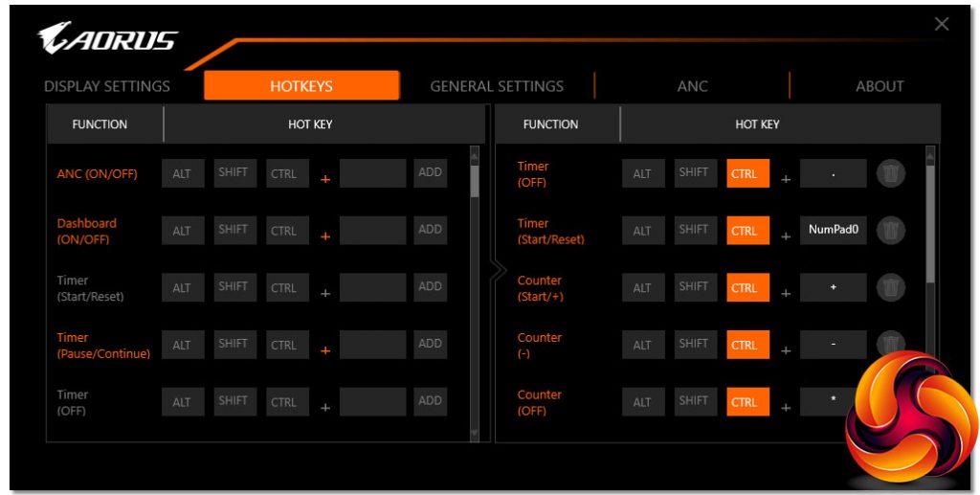Click the AORUS logo
Viewport: 980px width, 495px height.
coord(107,37)
